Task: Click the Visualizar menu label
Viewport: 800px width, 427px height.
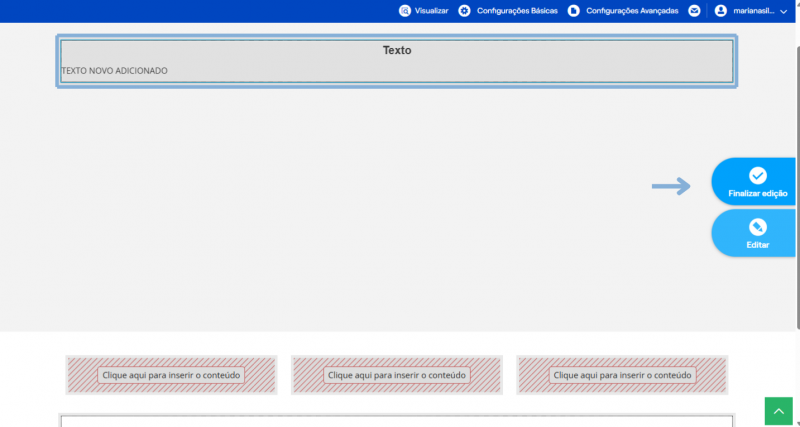Action: coord(432,11)
